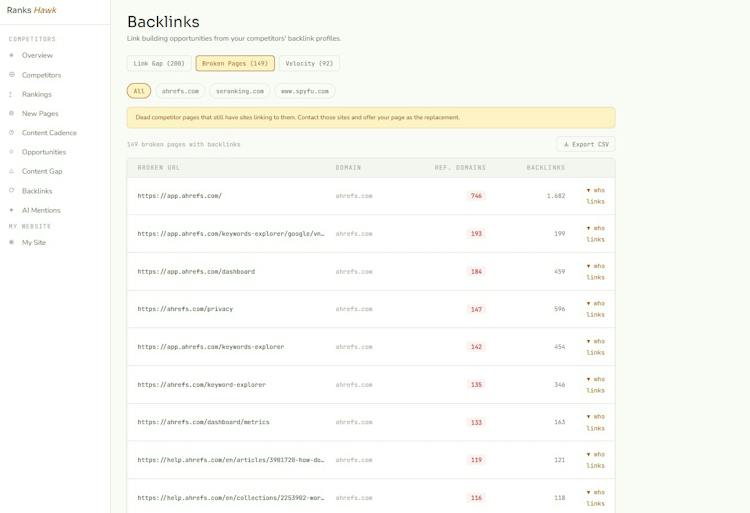This screenshot has width=750, height=513.
Task: Open AI Mentions page
Action: [41, 210]
